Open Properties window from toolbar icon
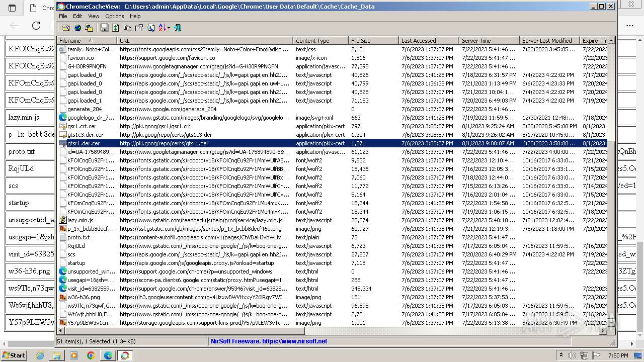The width and height of the screenshot is (644, 362). 139,28
